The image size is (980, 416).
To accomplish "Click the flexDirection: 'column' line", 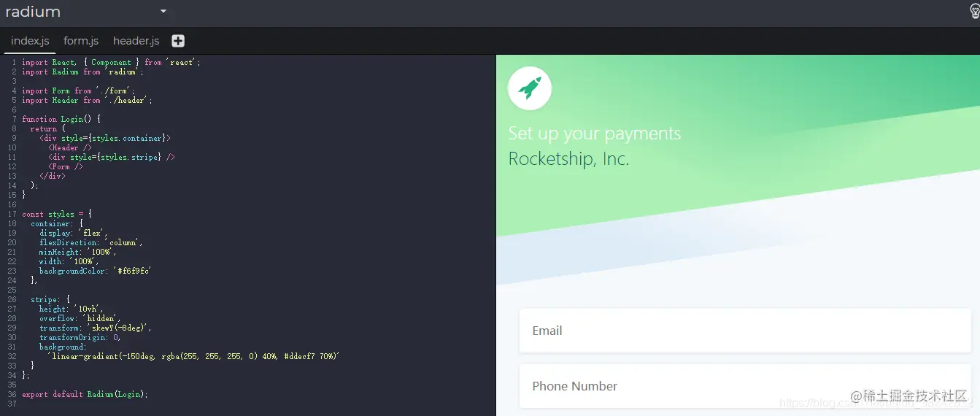I will pos(91,242).
